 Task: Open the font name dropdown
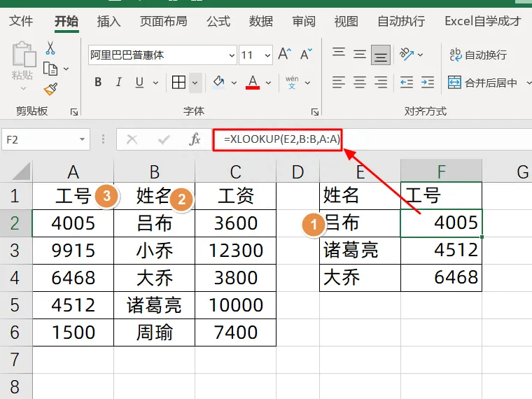(x=232, y=55)
